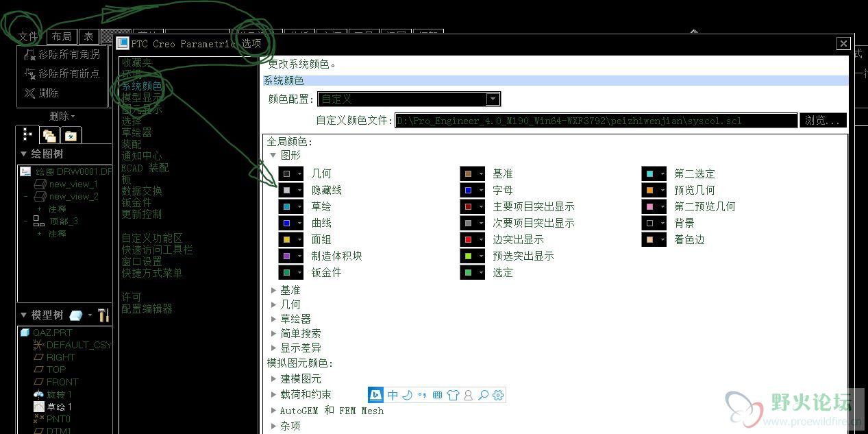
Task: Expand the 草绘器 color group
Action: pos(273,319)
